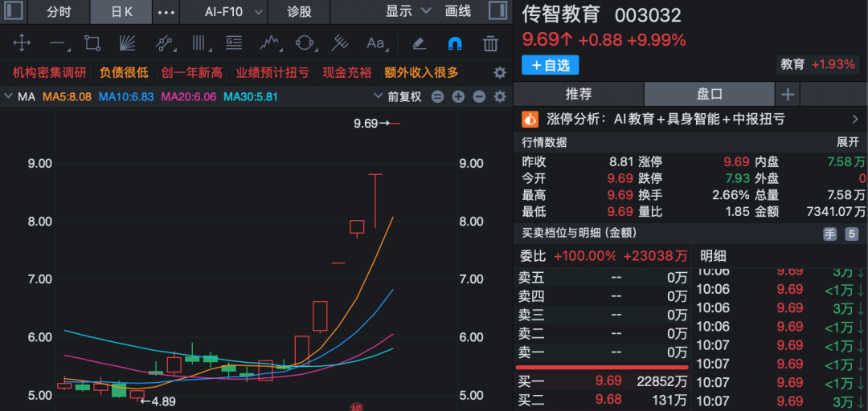This screenshot has width=868, height=411.
Task: Open the tag row settings gear
Action: [500, 72]
